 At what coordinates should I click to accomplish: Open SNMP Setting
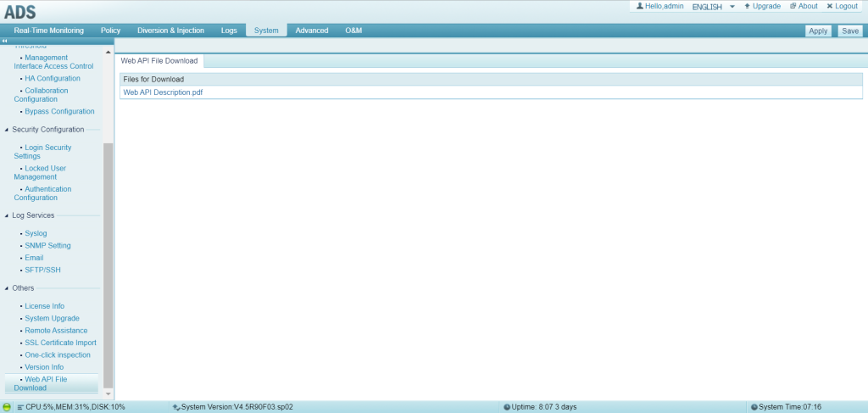pos(47,246)
